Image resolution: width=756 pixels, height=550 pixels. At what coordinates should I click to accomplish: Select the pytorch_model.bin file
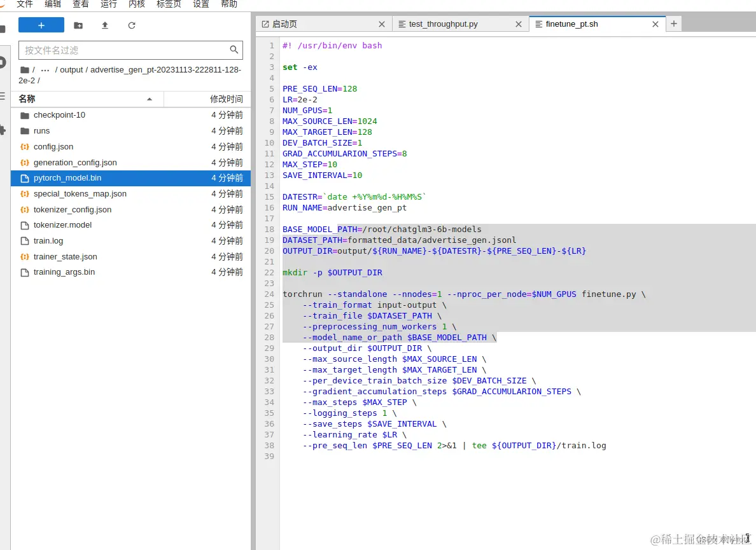pos(130,178)
